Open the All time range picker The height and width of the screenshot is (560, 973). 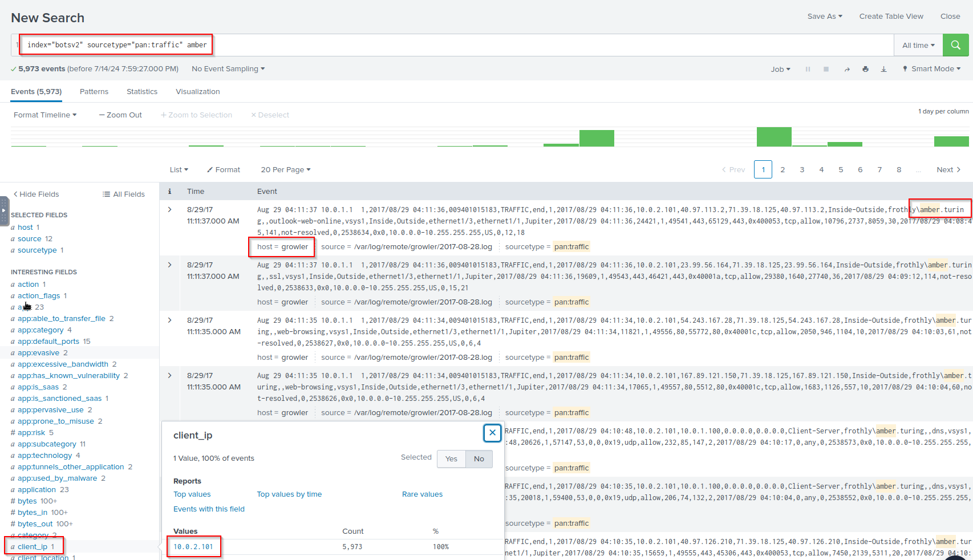coord(918,46)
